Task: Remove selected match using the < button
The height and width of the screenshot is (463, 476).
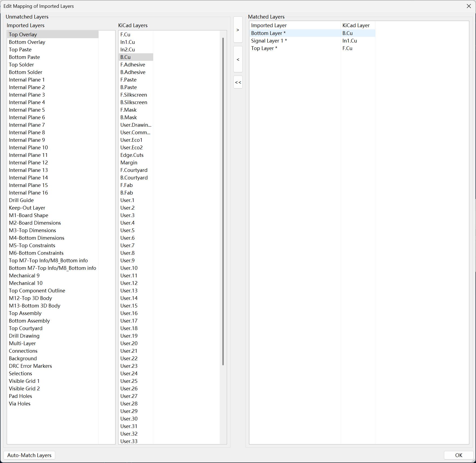Action: 238,59
